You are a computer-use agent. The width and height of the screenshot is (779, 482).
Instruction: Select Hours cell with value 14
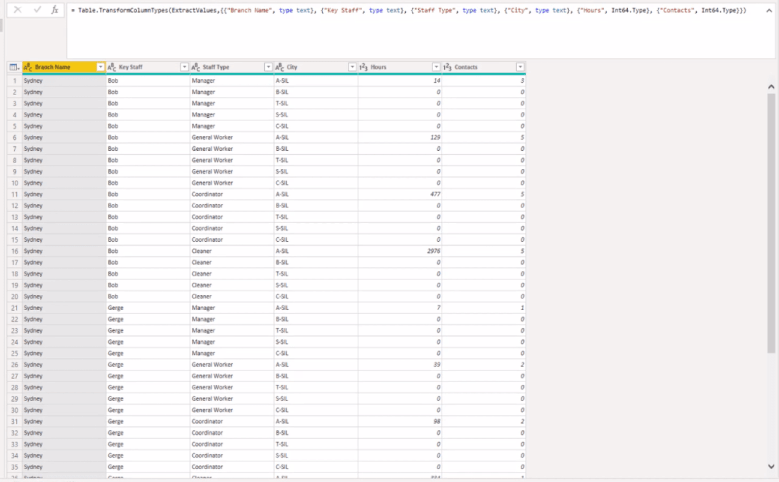coord(400,80)
